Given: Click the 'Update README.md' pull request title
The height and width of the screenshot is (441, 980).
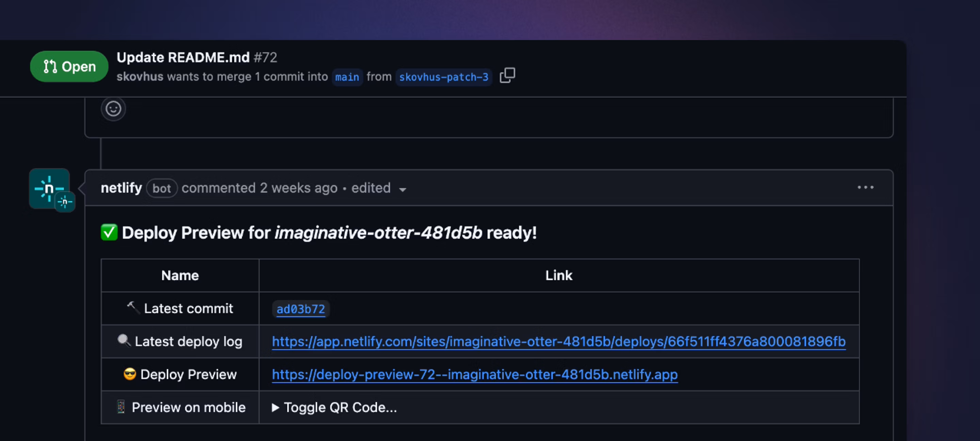Looking at the screenshot, I should tap(183, 57).
